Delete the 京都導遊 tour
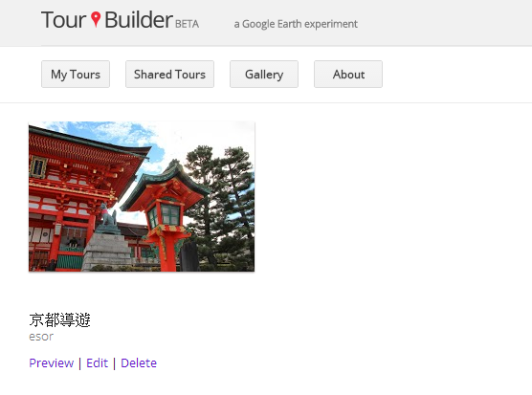Screen dimensions: 532x395 click(x=139, y=363)
